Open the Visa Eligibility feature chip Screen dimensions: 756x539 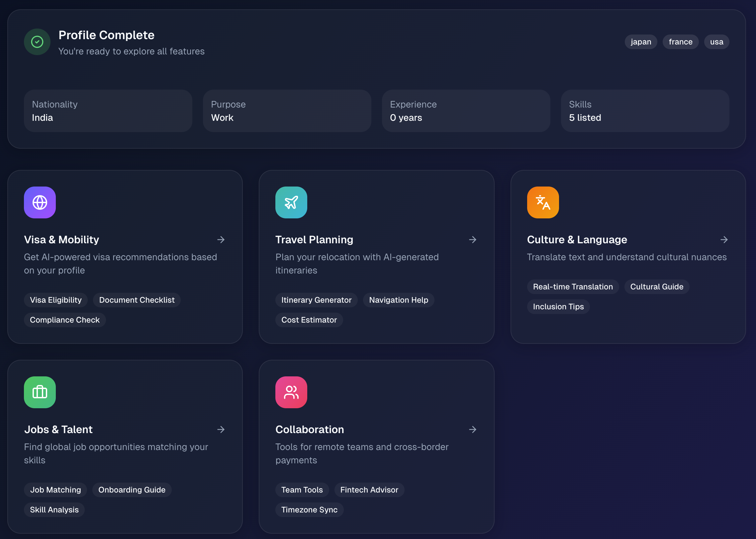coord(56,300)
